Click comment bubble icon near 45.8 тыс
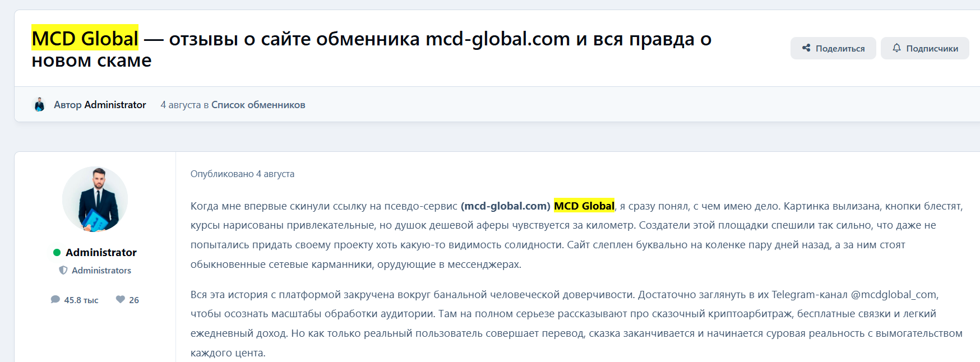Viewport: 980px width, 362px height. point(55,299)
